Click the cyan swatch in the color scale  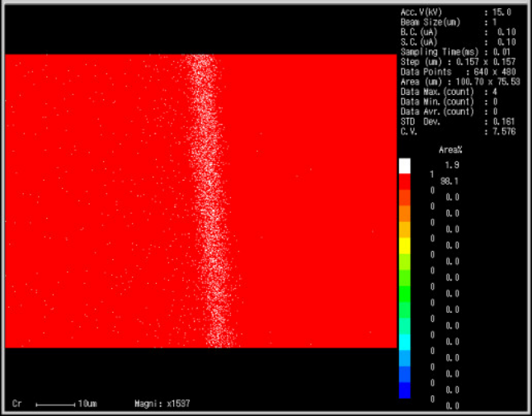(404, 342)
